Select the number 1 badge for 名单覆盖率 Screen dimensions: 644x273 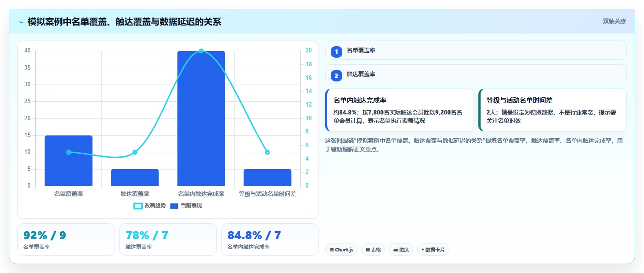click(337, 52)
